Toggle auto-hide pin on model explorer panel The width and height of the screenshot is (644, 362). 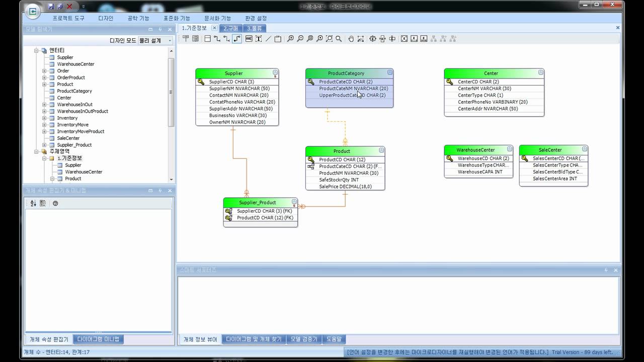(x=160, y=30)
